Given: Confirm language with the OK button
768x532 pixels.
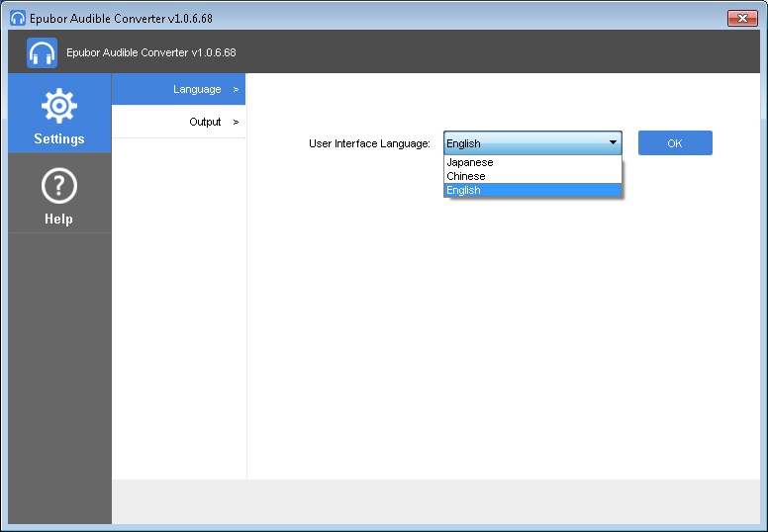Looking at the screenshot, I should coord(675,143).
